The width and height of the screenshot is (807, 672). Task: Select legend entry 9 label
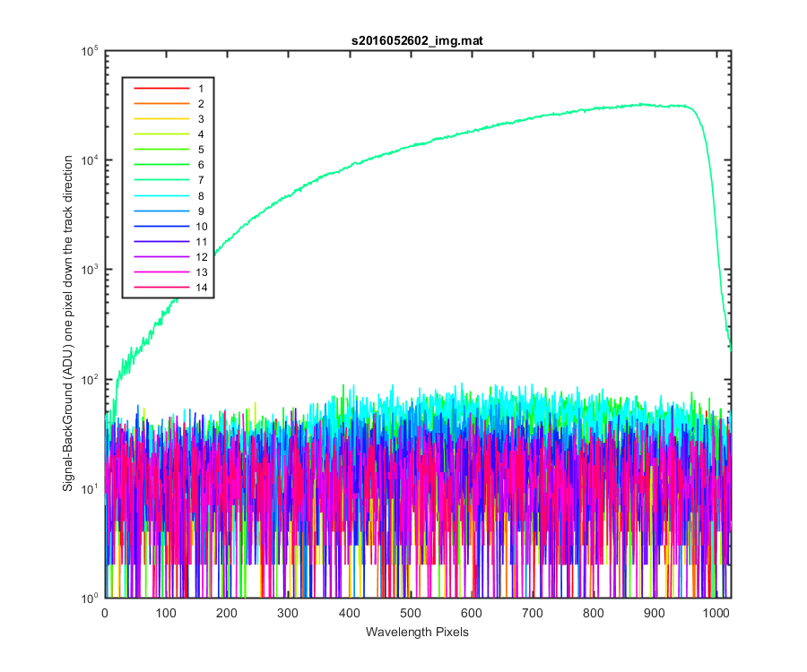[201, 211]
